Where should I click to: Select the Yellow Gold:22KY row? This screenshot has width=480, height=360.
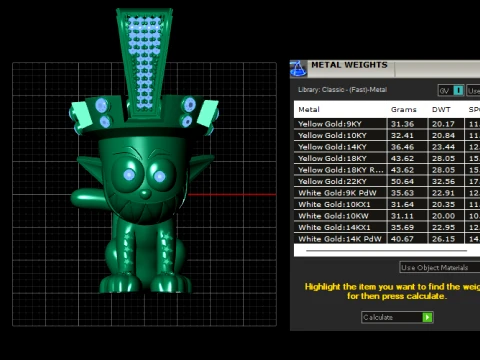(x=387, y=181)
